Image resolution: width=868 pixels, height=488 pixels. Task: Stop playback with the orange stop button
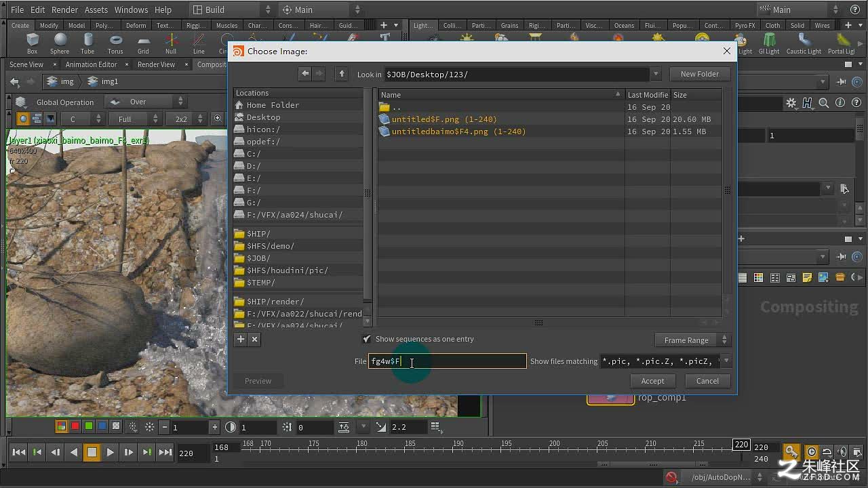[92, 452]
